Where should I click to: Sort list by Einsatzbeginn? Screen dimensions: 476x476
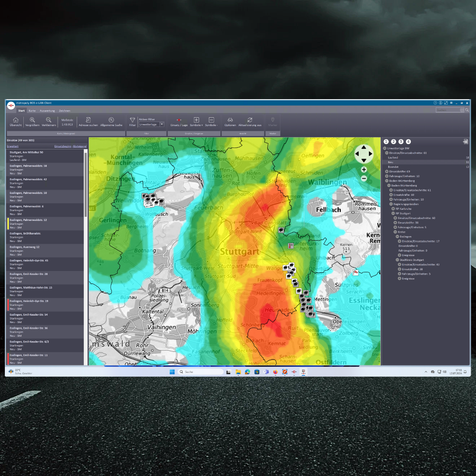63,146
